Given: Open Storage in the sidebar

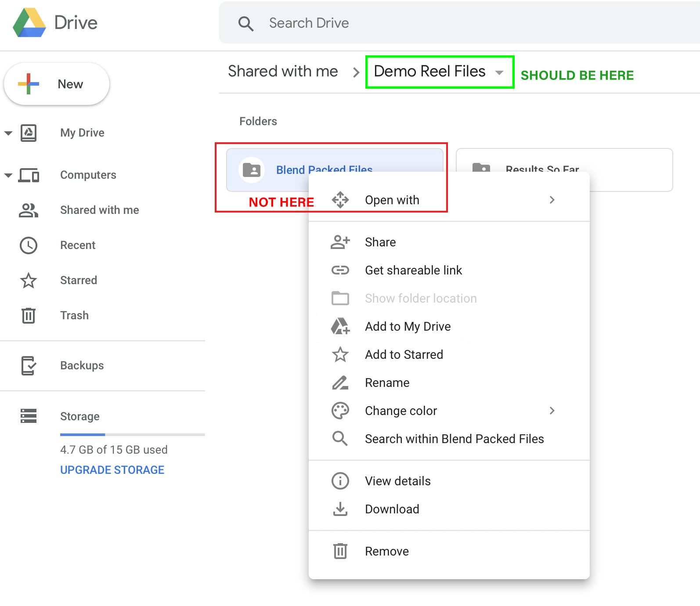Looking at the screenshot, I should [x=79, y=416].
